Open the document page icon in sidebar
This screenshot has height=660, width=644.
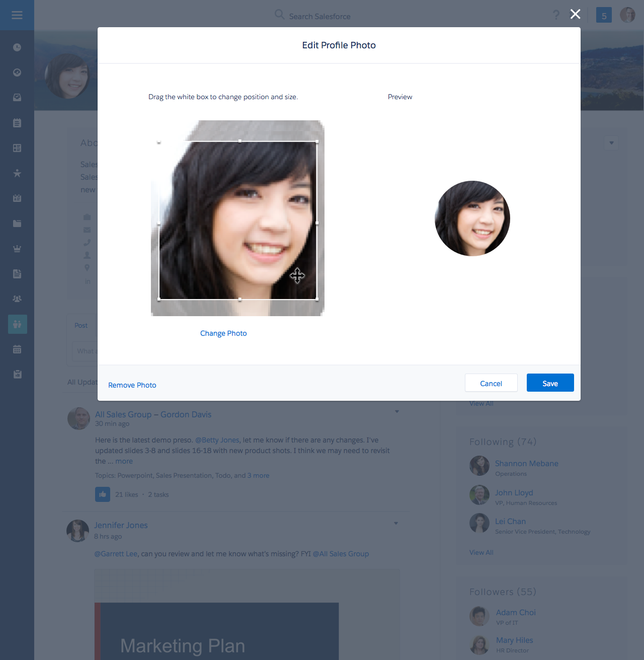(17, 274)
